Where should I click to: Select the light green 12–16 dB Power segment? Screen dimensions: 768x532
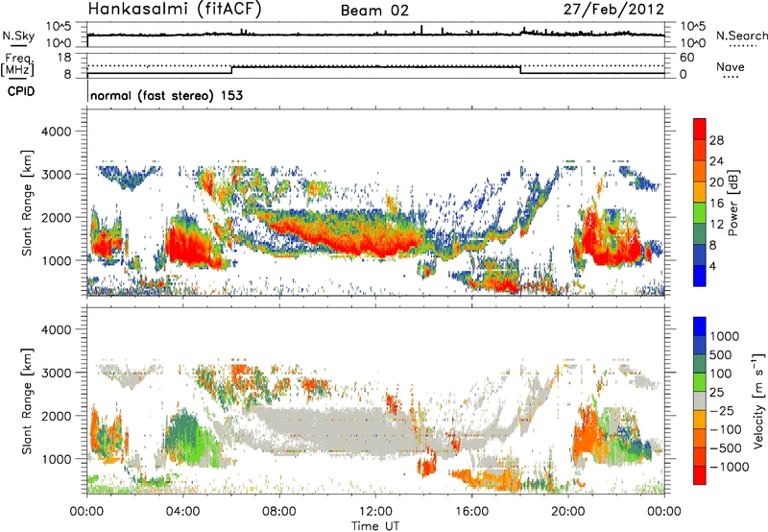(x=700, y=213)
